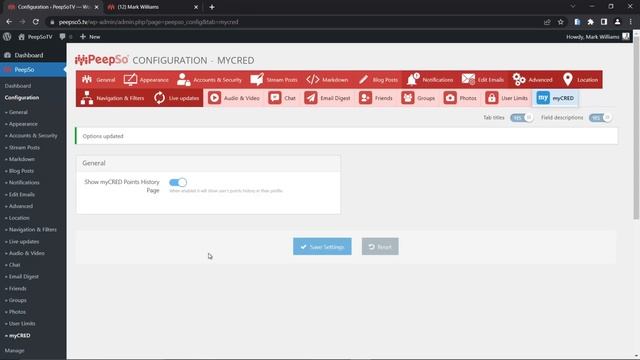Open the Advanced gears icon tab
The height and width of the screenshot is (360, 640).
pos(519,80)
